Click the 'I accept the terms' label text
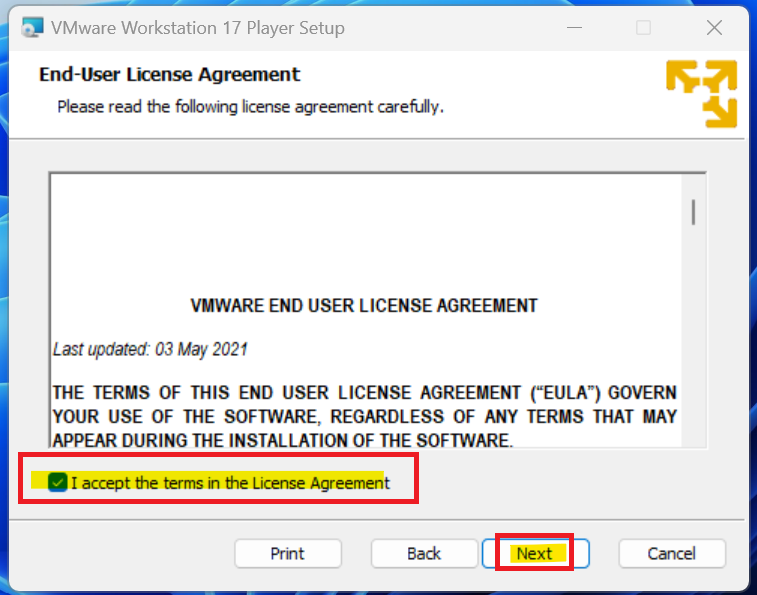 coord(230,482)
